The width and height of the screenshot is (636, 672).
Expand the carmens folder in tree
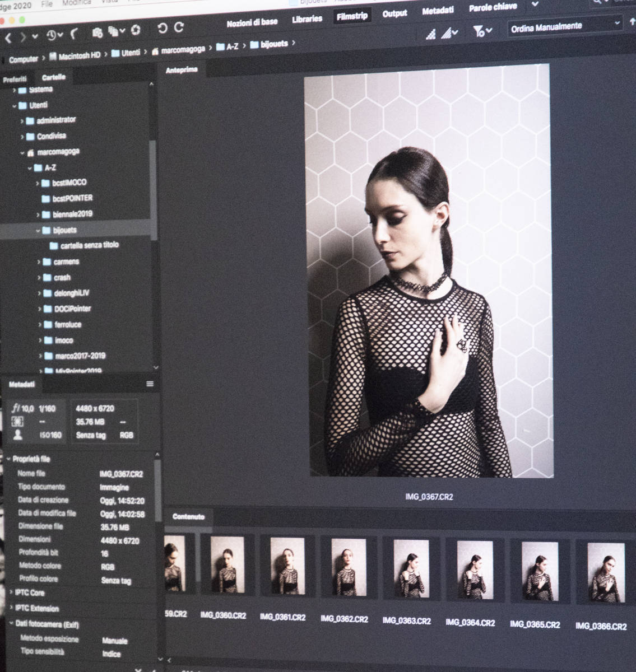pos(39,262)
